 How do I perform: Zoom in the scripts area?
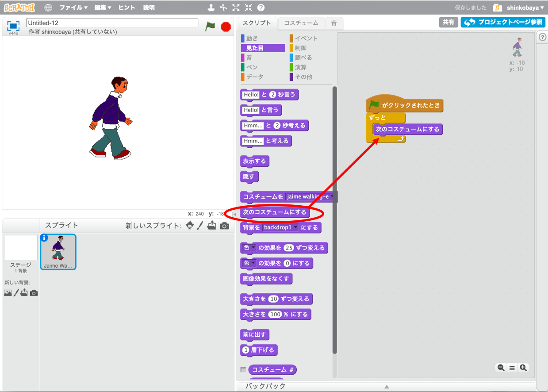(523, 368)
